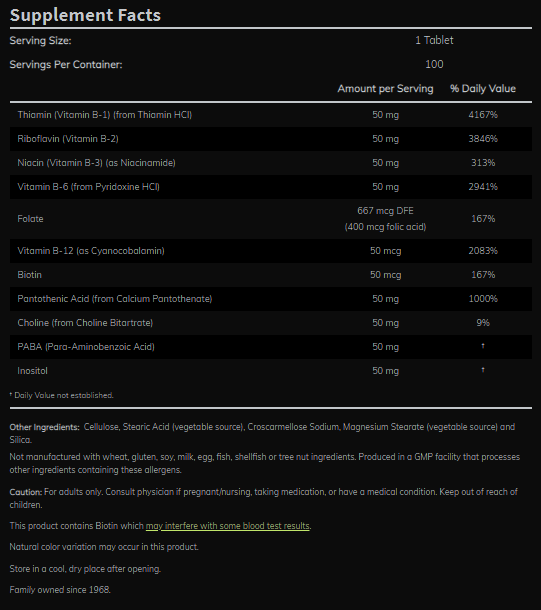The height and width of the screenshot is (610, 541).
Task: Click Vitamin B-12 (as Cyanocobalamin) label
Action: tap(91, 251)
